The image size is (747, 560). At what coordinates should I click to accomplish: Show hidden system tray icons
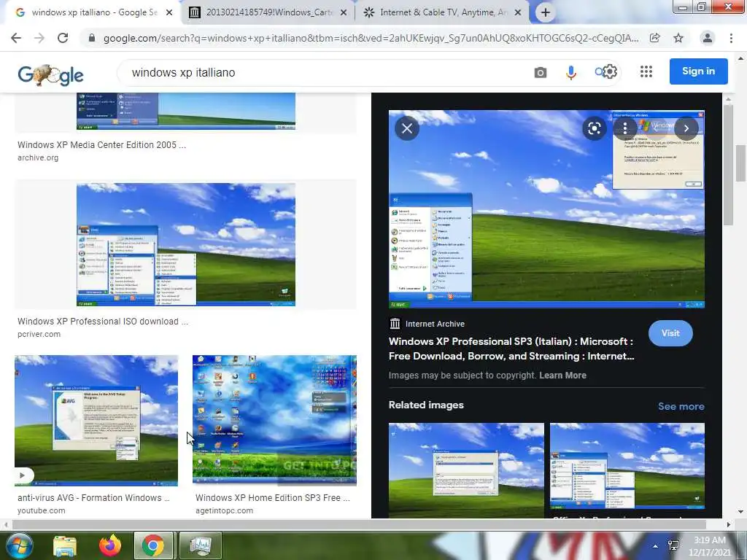click(x=656, y=546)
